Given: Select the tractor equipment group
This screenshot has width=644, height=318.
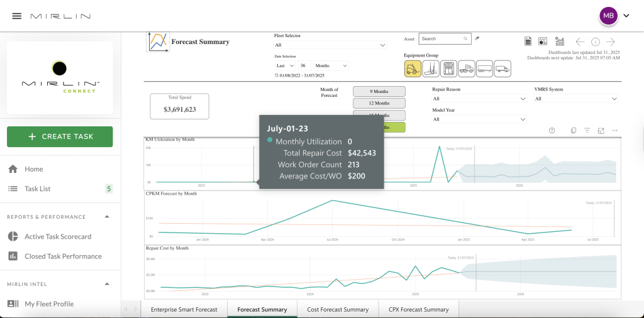Looking at the screenshot, I should click(467, 69).
